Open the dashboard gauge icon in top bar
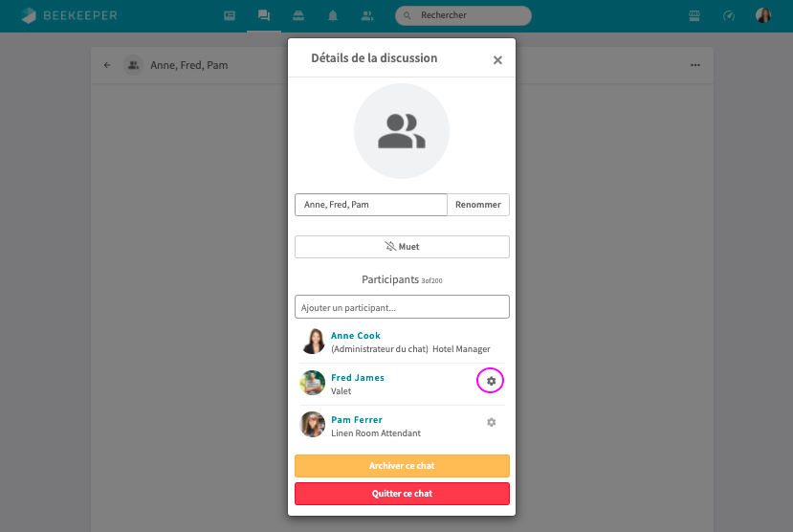The height and width of the screenshot is (532, 793). (x=729, y=16)
